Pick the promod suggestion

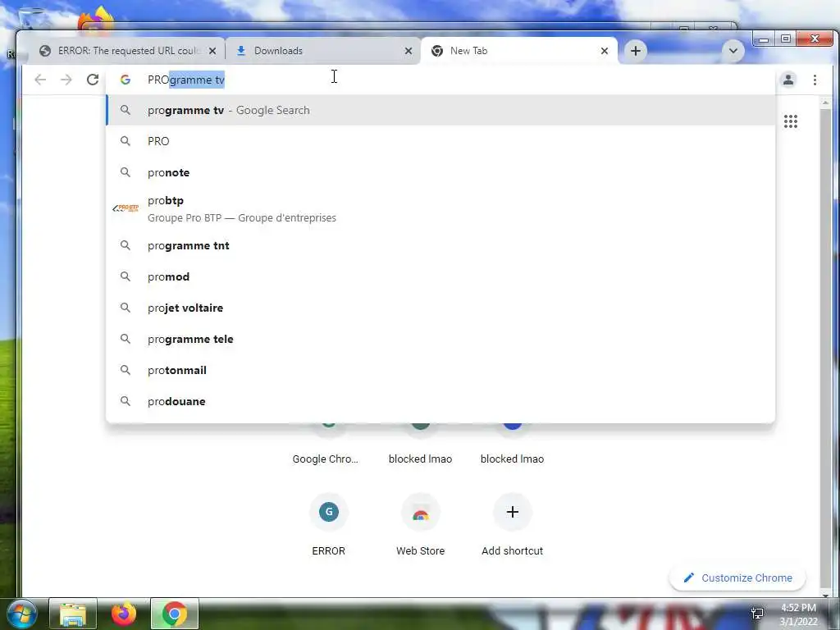pyautogui.click(x=441, y=276)
